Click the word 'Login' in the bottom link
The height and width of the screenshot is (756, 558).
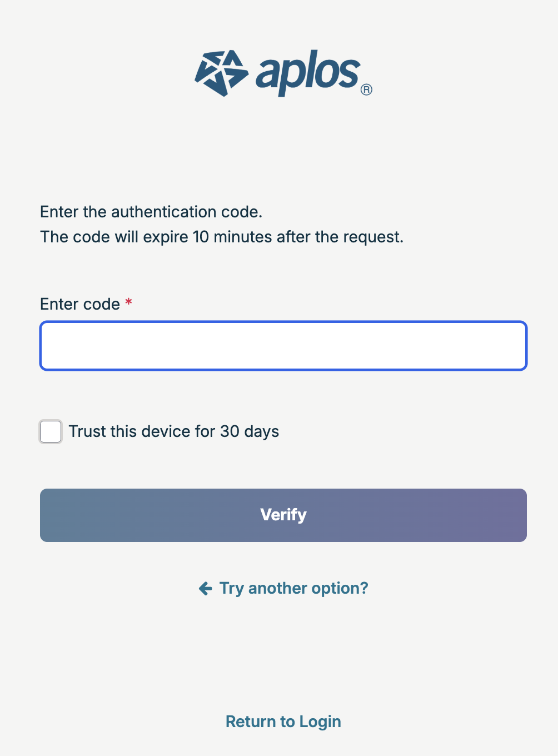click(x=320, y=722)
